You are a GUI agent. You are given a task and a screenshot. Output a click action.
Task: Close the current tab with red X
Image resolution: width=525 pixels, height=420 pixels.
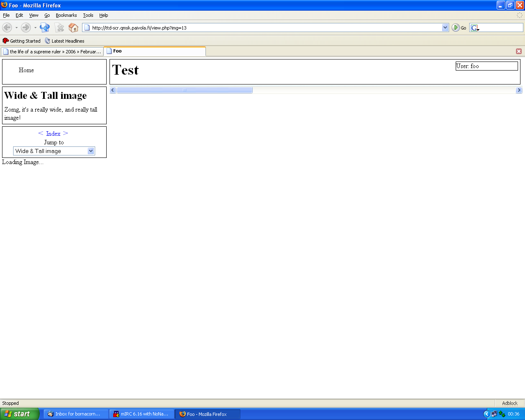click(x=519, y=51)
